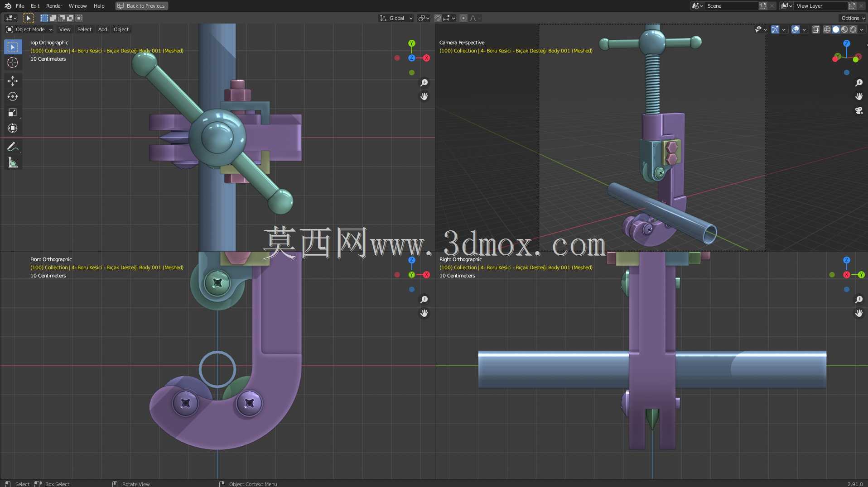The height and width of the screenshot is (487, 868).
Task: Open the snapping options dropdown
Action: click(x=449, y=18)
